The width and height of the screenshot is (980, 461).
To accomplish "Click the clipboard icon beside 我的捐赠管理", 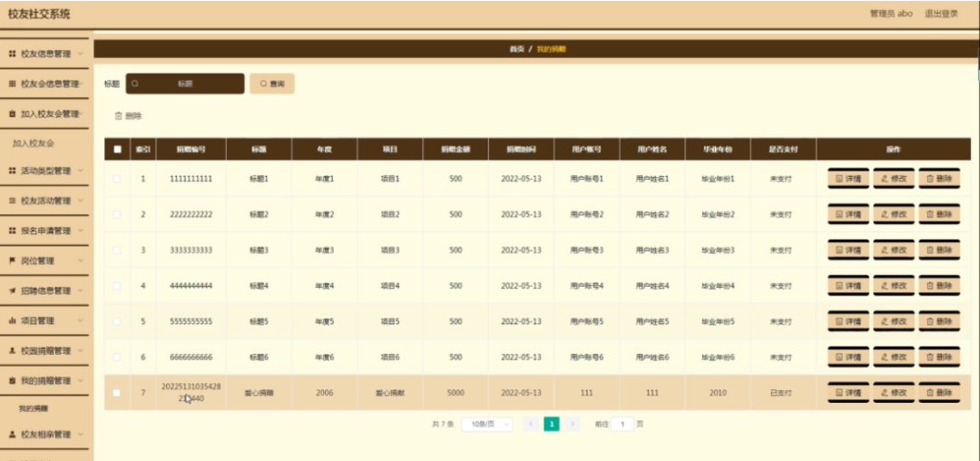I will 12,380.
